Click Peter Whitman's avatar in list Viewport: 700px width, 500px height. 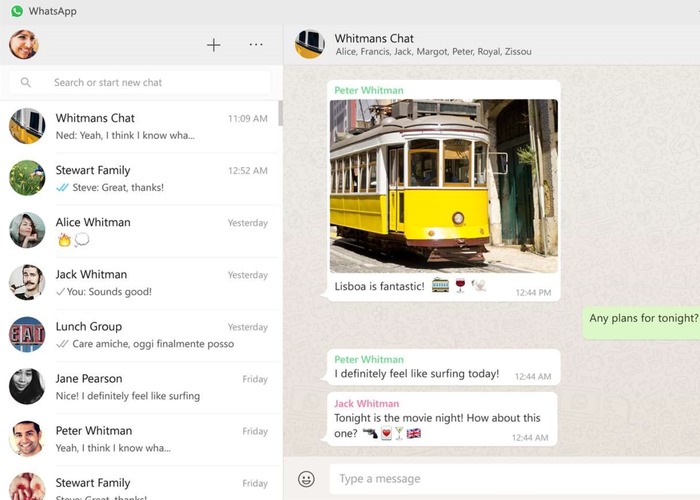click(x=27, y=438)
